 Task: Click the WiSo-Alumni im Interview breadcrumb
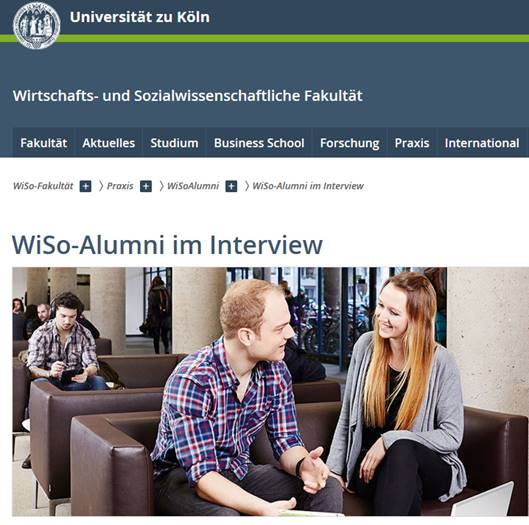coord(308,186)
